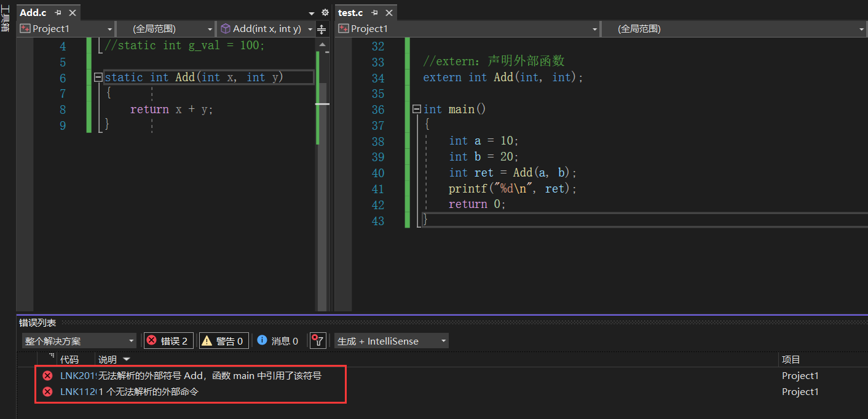Sort errors by the 项目 column
The width and height of the screenshot is (868, 419).
[791, 360]
